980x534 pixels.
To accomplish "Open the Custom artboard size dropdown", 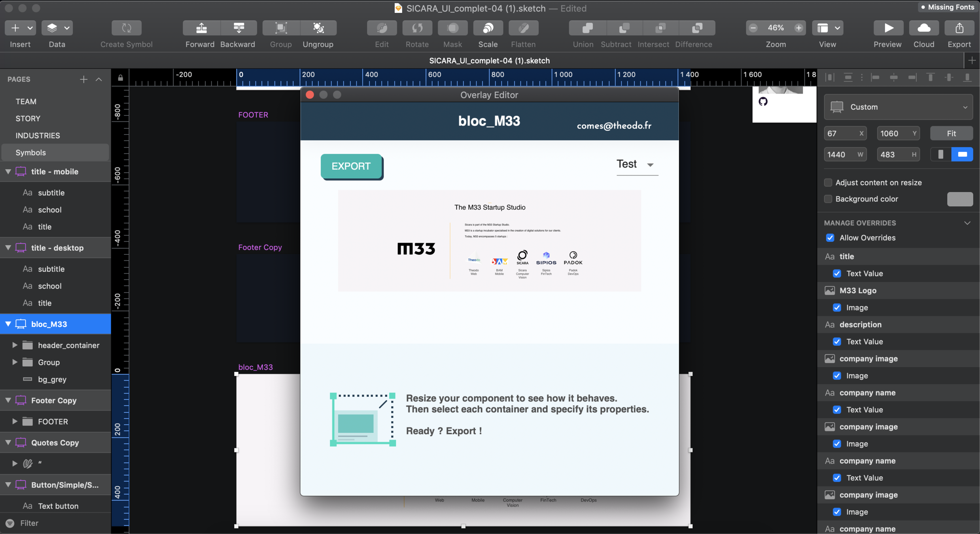I will [898, 107].
